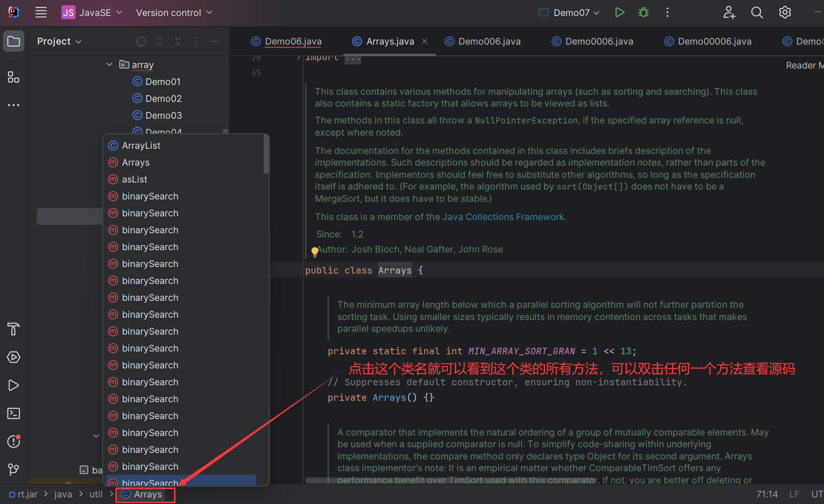Collapse all items in Project panel
This screenshot has height=504, width=824.
coord(178,41)
